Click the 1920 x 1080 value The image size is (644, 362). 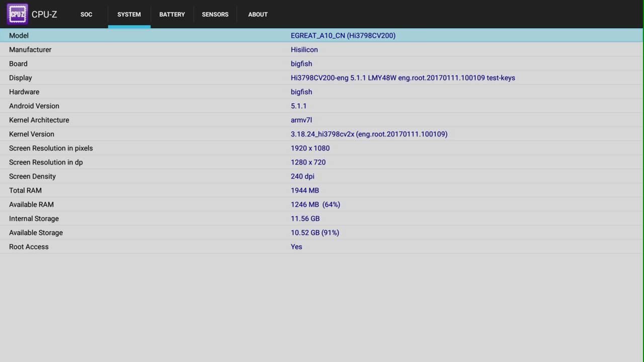tap(310, 148)
